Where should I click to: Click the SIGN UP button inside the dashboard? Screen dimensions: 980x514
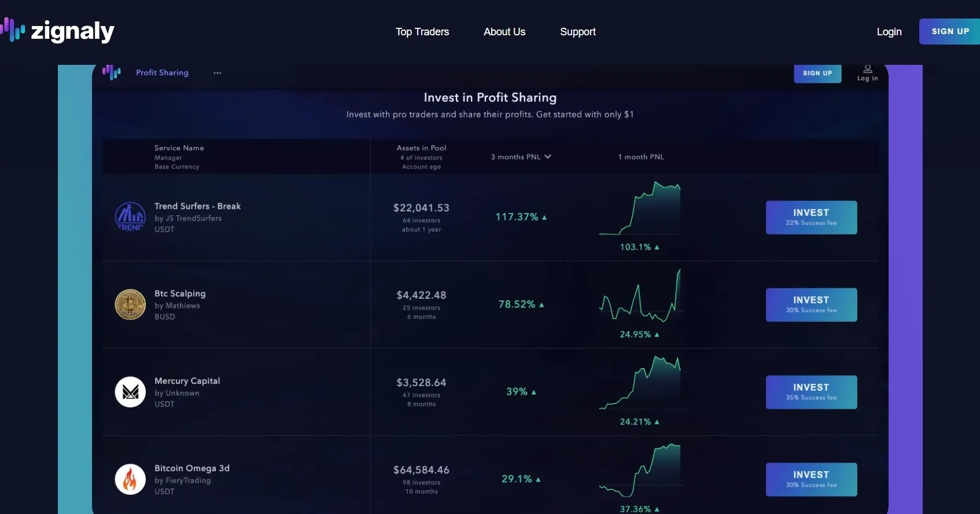[x=817, y=73]
